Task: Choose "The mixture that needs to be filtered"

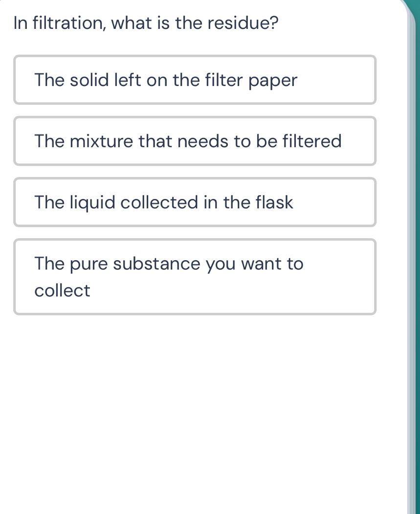Action: coord(195,141)
